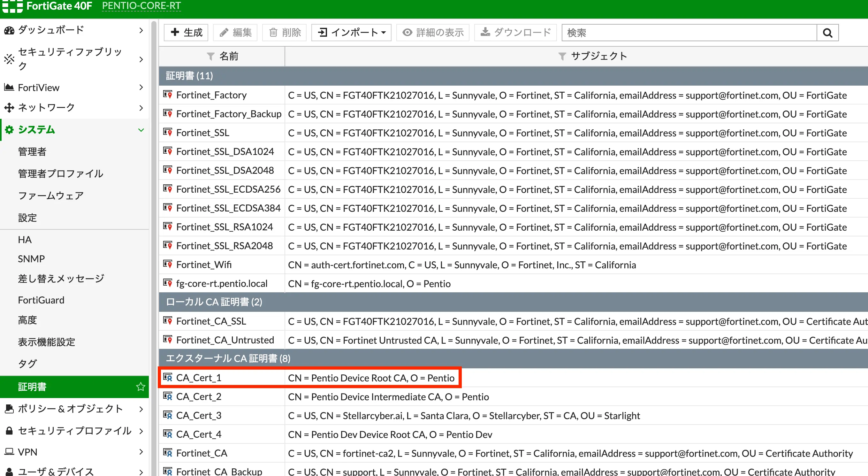868x476 pixels.
Task: Click the Fortinet_Wifi certificate icon
Action: coord(167,264)
